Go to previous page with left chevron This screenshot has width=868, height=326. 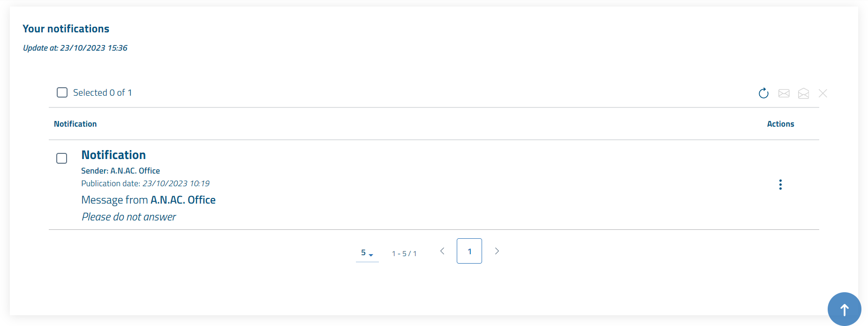tap(442, 251)
